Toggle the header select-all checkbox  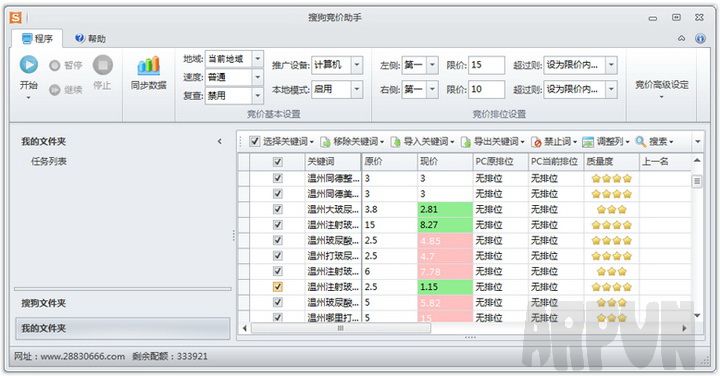[x=278, y=162]
